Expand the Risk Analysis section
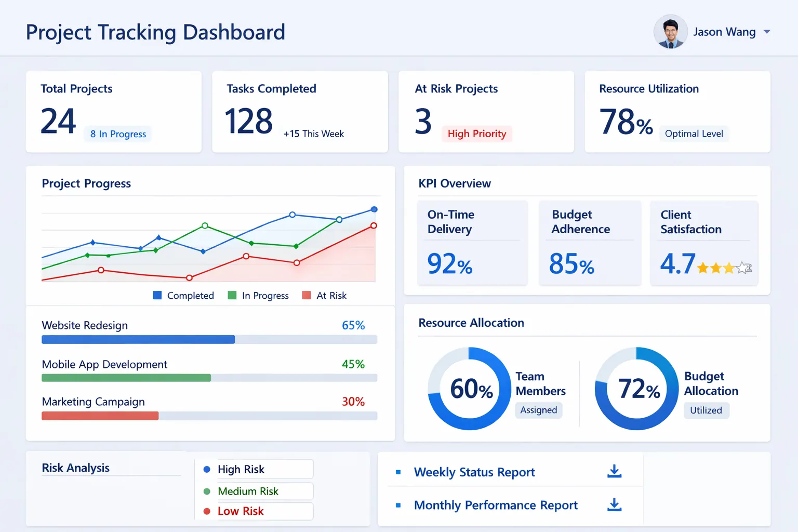 [75, 468]
